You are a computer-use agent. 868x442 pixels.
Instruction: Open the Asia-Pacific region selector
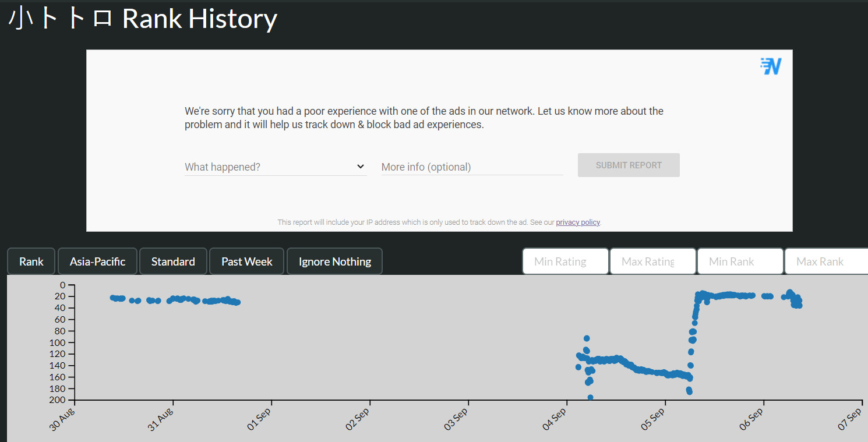[97, 261]
